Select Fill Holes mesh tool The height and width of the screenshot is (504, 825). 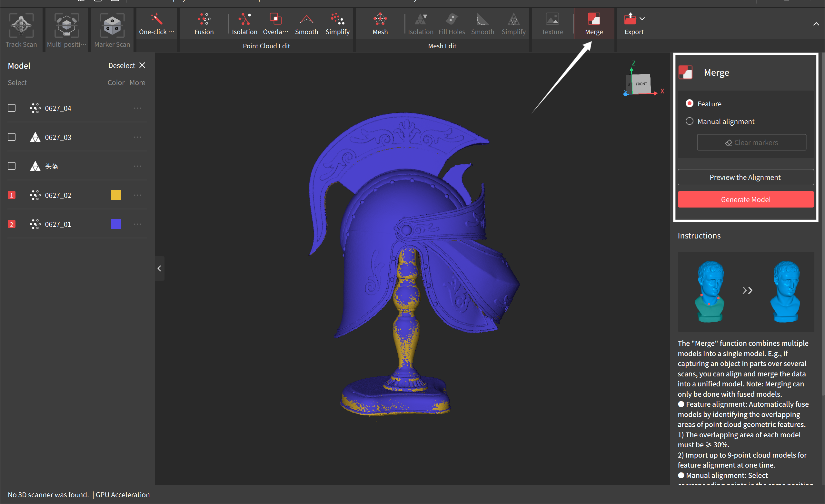pos(452,24)
